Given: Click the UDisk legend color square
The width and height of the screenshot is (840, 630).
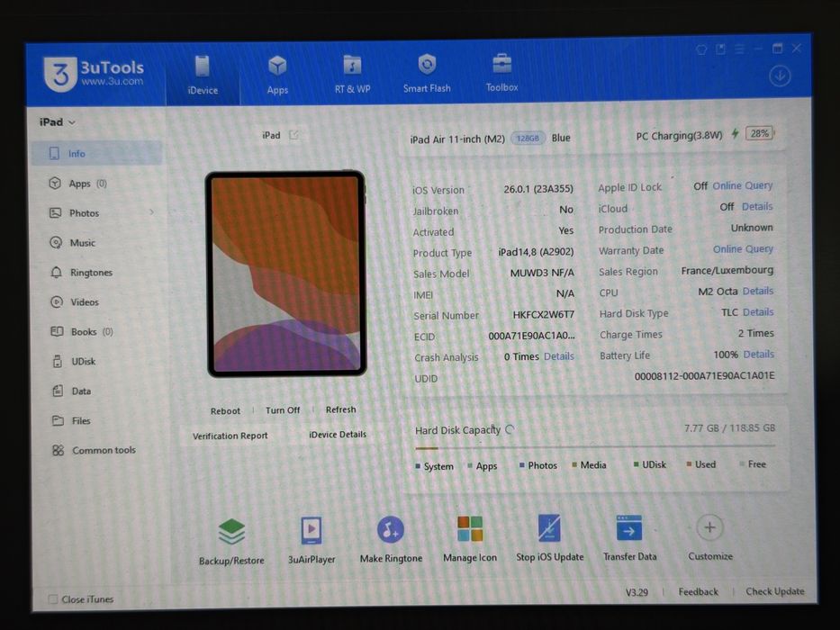Looking at the screenshot, I should click(636, 464).
